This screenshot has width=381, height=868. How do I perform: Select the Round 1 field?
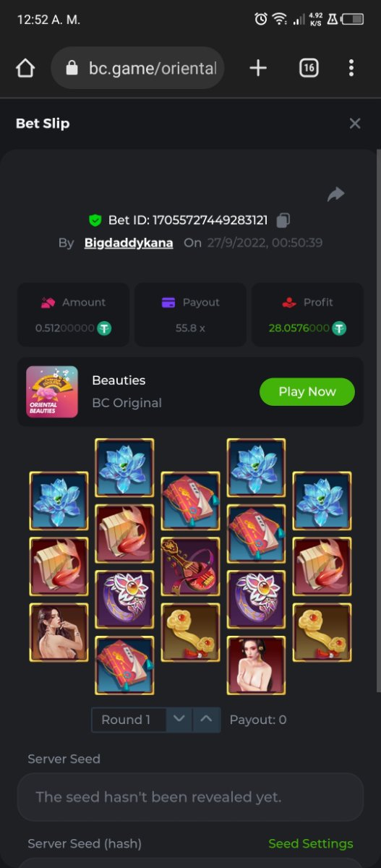[129, 720]
